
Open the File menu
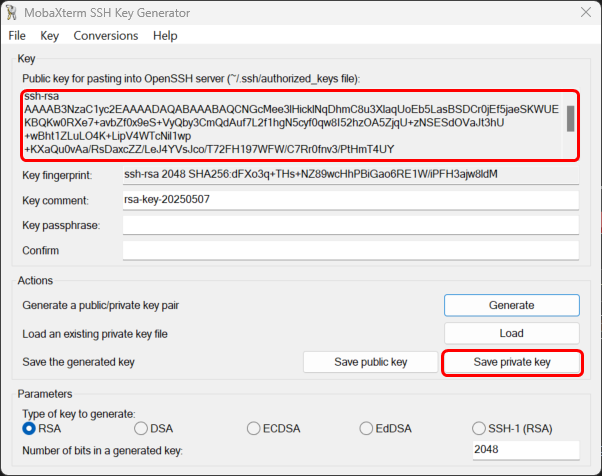click(x=17, y=35)
